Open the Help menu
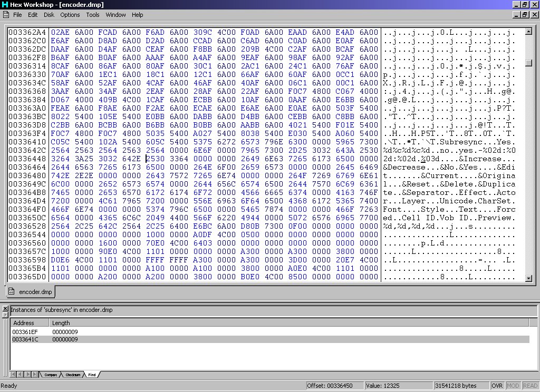 point(138,15)
